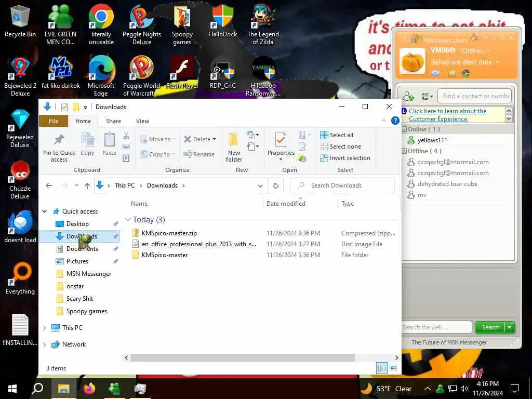Expand the This PC tree node
The width and height of the screenshot is (532, 399).
pyautogui.click(x=45, y=328)
